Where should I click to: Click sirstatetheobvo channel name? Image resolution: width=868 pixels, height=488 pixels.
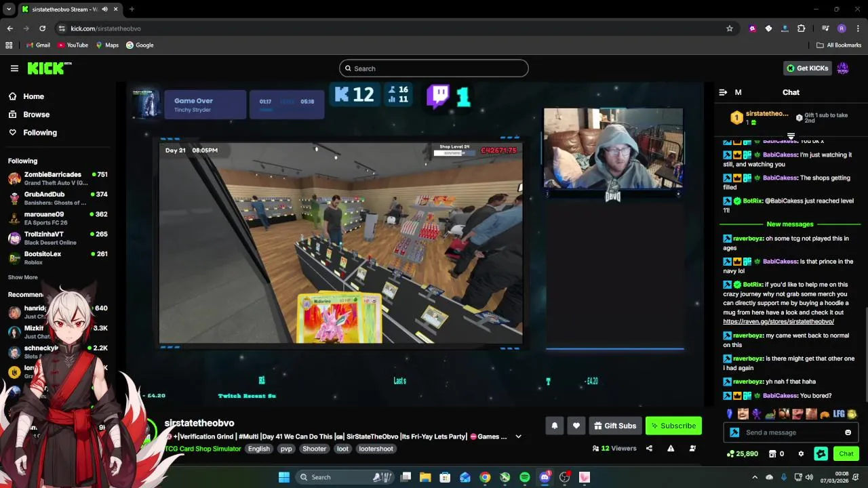[199, 423]
